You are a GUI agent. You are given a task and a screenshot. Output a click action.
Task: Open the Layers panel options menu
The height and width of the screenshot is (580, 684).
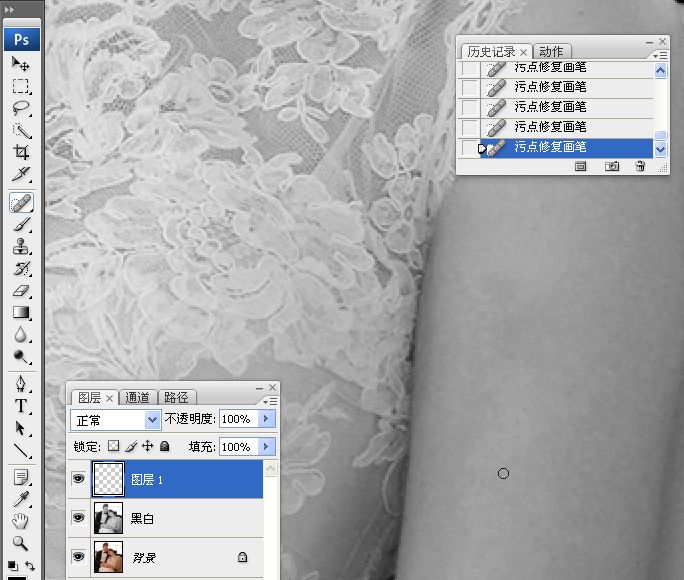point(270,401)
